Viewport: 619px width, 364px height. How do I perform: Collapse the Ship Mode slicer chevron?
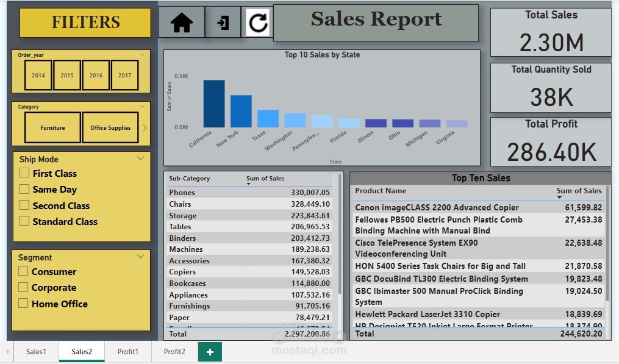[x=140, y=159]
